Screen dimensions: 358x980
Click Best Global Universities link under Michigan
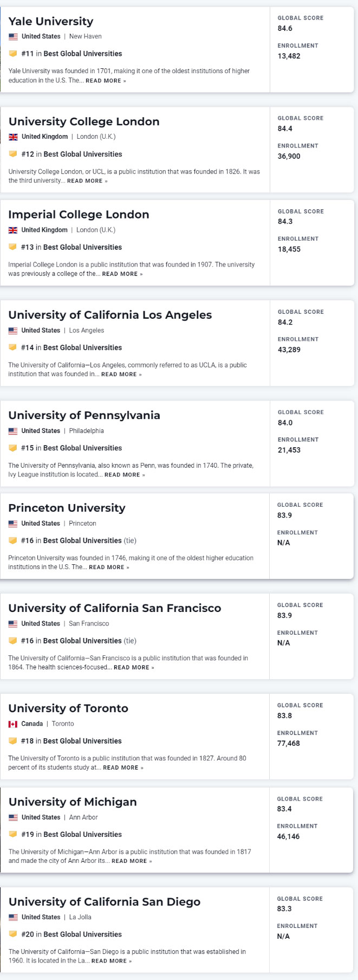click(x=82, y=834)
